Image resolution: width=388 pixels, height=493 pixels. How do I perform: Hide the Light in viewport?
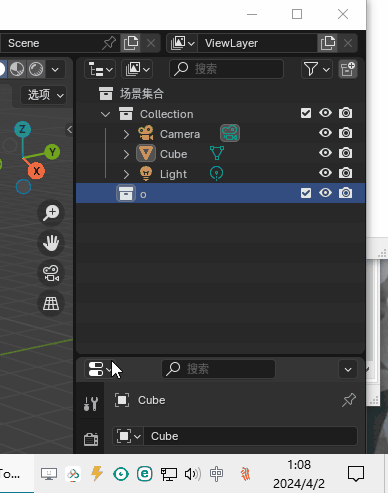pyautogui.click(x=325, y=173)
